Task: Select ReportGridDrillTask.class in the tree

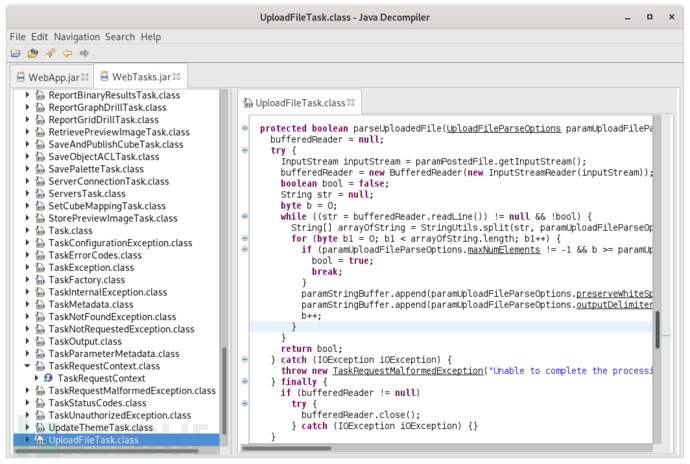Action: point(103,120)
